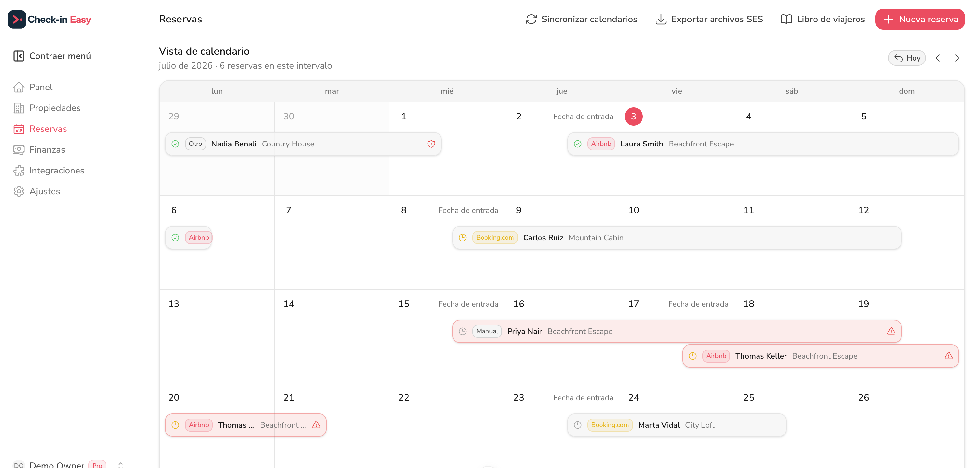Click Exportar archivos SES

[x=709, y=19]
